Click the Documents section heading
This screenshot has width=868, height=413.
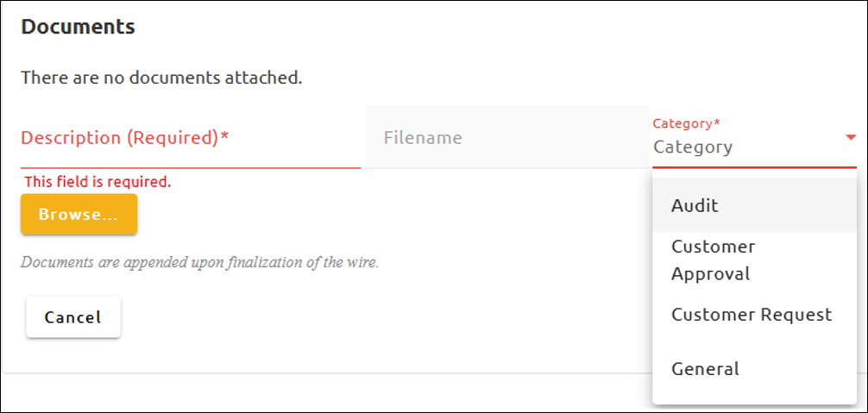(x=78, y=27)
